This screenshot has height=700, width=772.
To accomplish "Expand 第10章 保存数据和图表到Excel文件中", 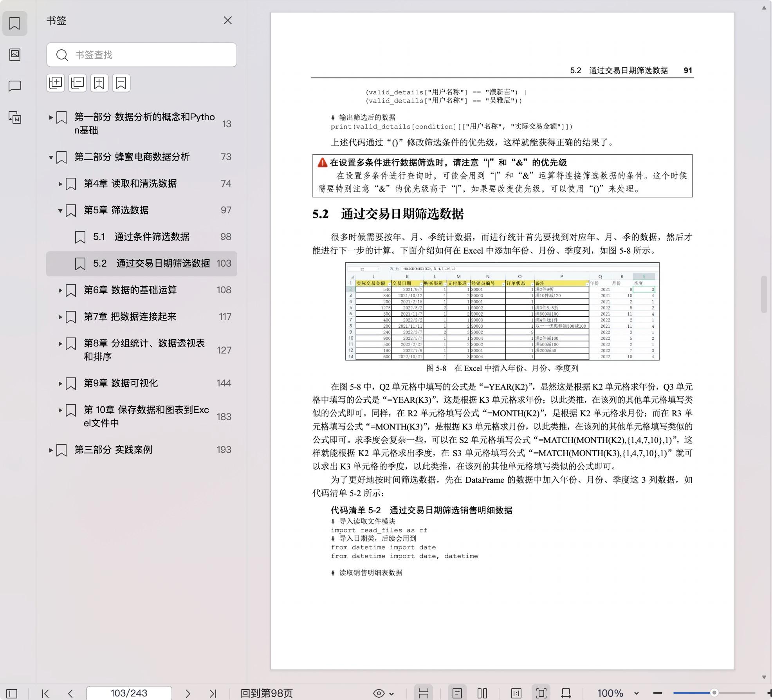I will point(60,410).
